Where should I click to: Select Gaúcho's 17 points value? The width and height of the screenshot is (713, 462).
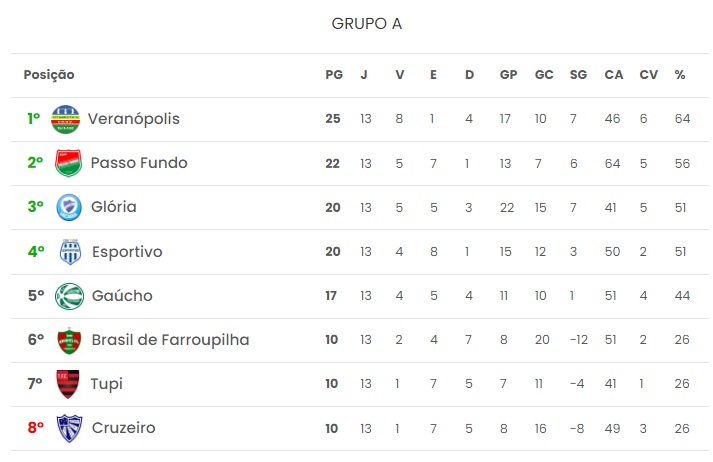pos(331,296)
